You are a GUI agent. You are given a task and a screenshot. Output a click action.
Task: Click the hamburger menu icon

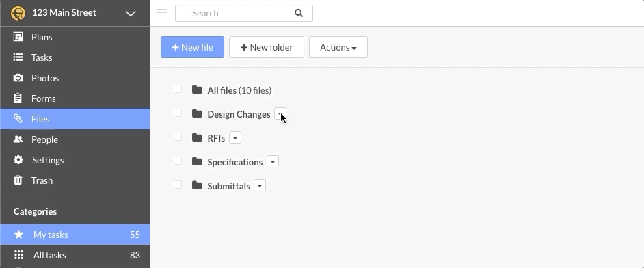[x=163, y=13]
